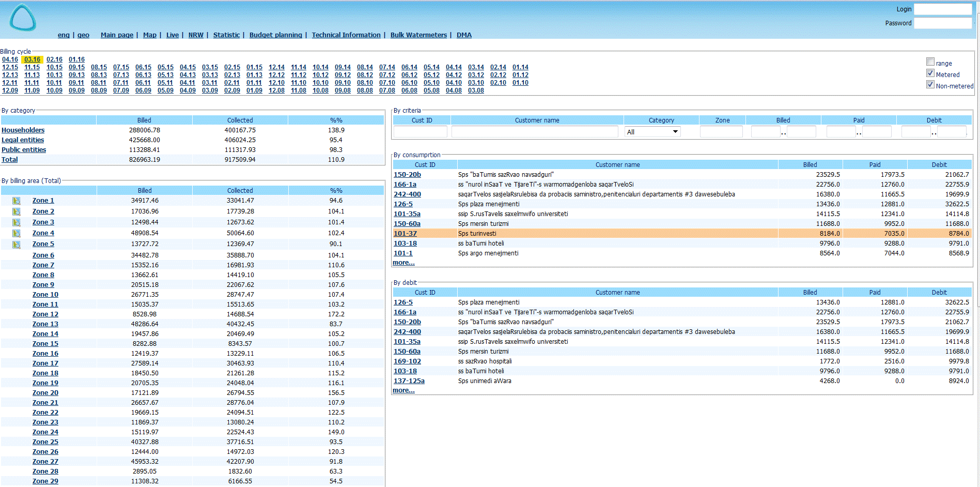This screenshot has height=487, width=980.
Task: Open Zone 6 billing area
Action: pos(43,255)
